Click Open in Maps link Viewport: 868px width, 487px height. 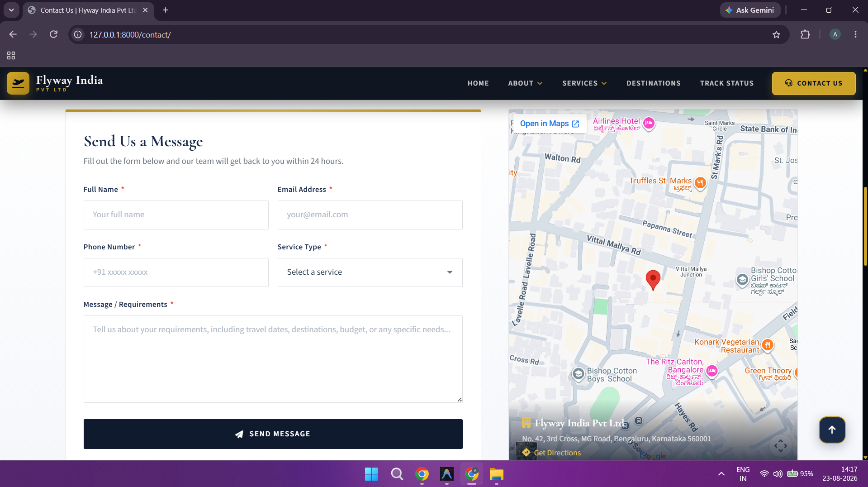(549, 124)
